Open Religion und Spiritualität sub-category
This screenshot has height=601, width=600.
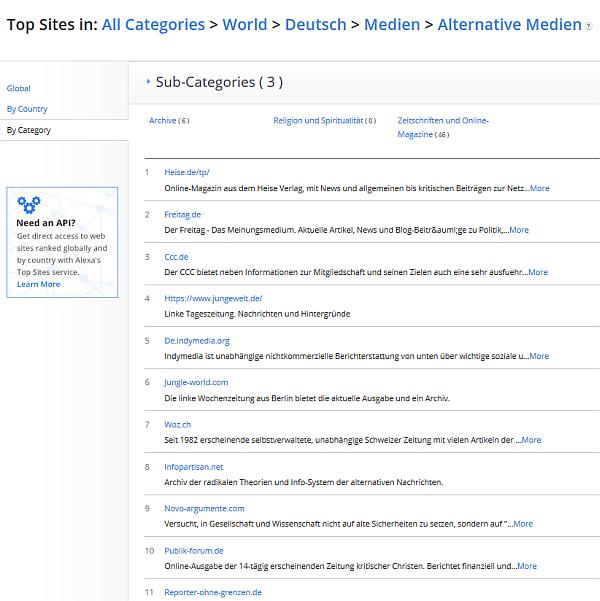(x=318, y=120)
